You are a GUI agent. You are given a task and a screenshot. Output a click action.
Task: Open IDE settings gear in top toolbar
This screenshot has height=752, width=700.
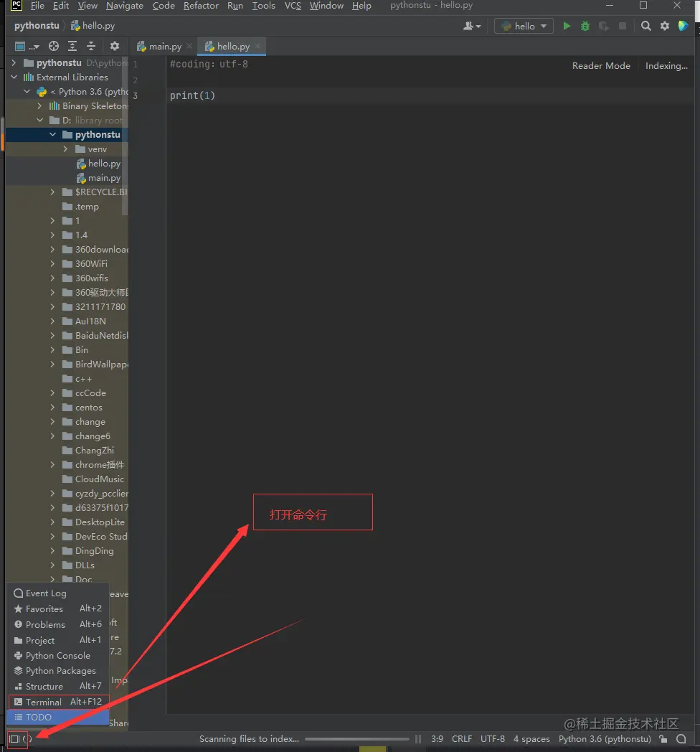pyautogui.click(x=665, y=26)
